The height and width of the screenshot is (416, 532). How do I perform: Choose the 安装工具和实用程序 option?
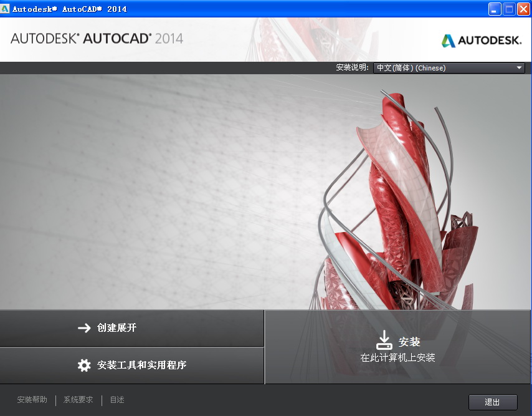tap(131, 365)
